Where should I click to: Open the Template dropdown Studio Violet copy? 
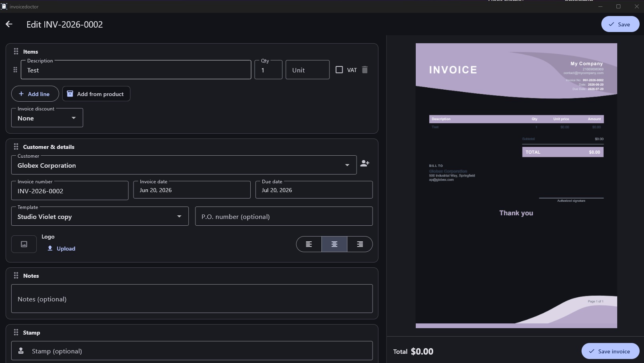tap(100, 216)
